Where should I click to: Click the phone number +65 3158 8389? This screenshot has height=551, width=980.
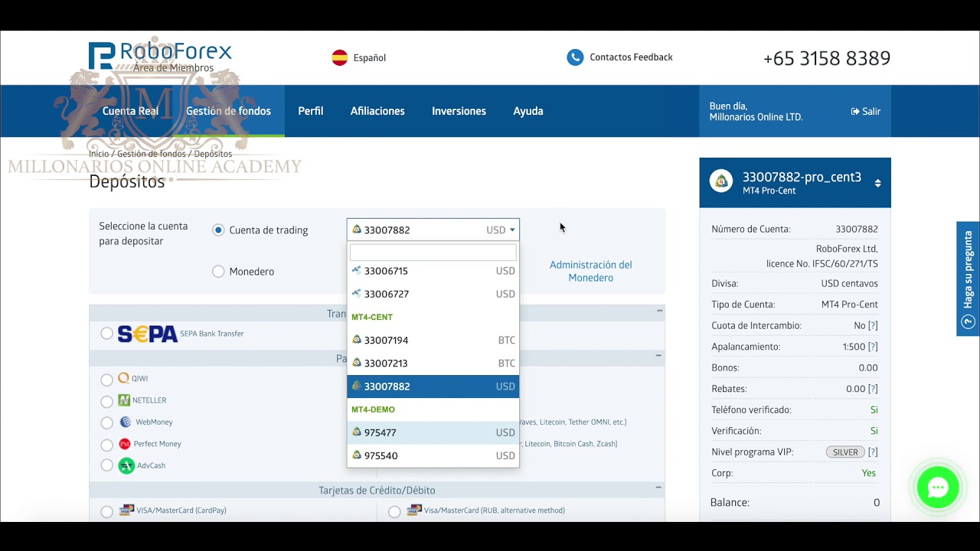click(x=827, y=58)
